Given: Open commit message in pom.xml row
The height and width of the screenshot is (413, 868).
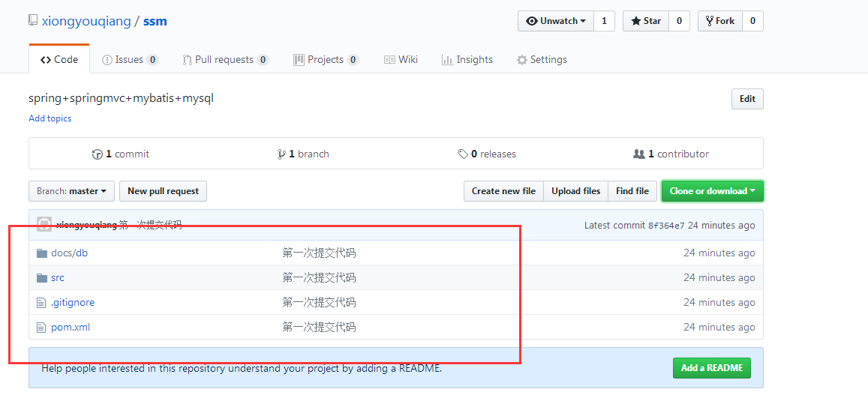Looking at the screenshot, I should coord(319,328).
